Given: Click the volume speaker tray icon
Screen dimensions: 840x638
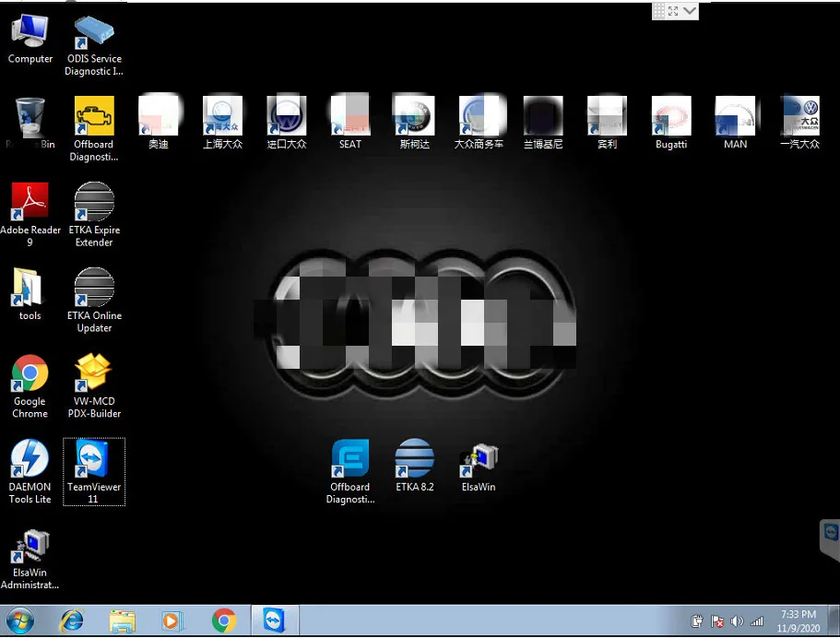Looking at the screenshot, I should click(737, 621).
